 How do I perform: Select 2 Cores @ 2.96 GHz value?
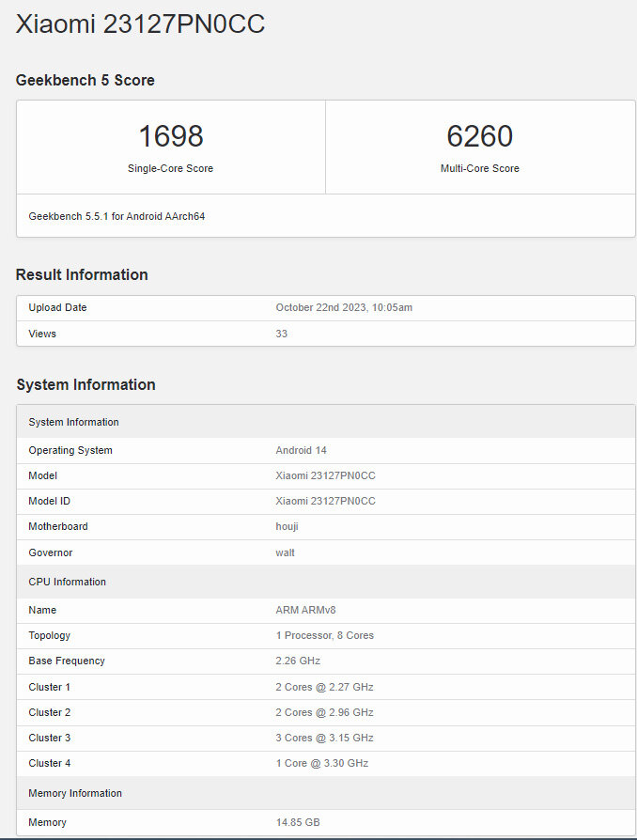click(325, 712)
